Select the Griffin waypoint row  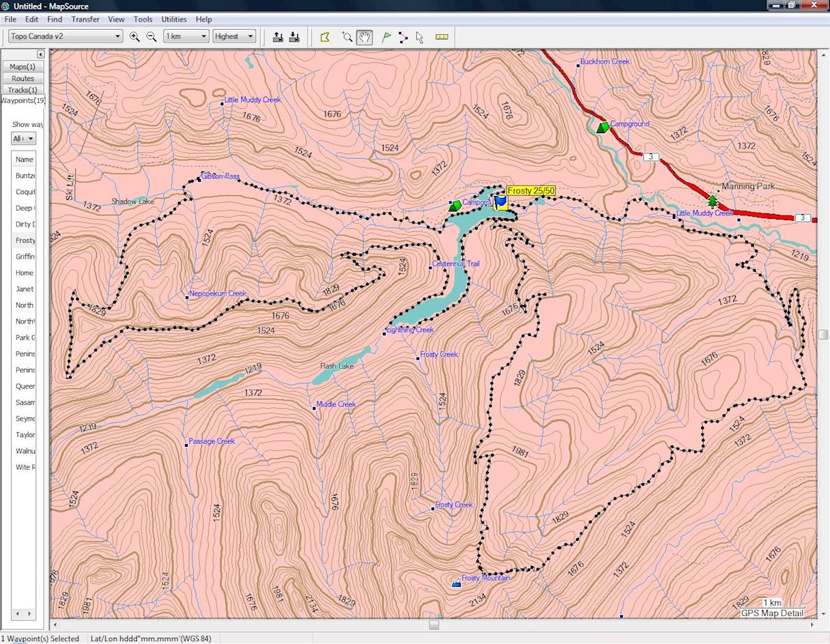pos(24,256)
